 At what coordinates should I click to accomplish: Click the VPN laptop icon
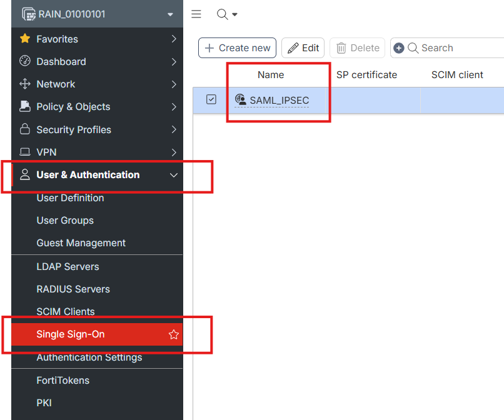tap(25, 151)
